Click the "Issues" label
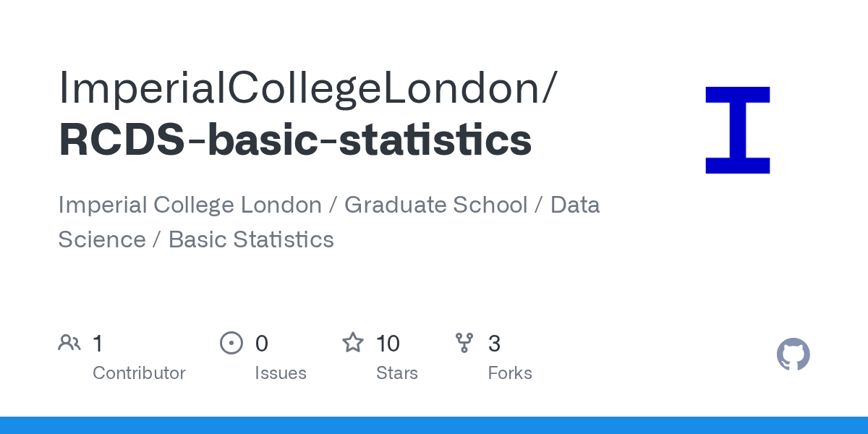The width and height of the screenshot is (868, 434). click(281, 373)
